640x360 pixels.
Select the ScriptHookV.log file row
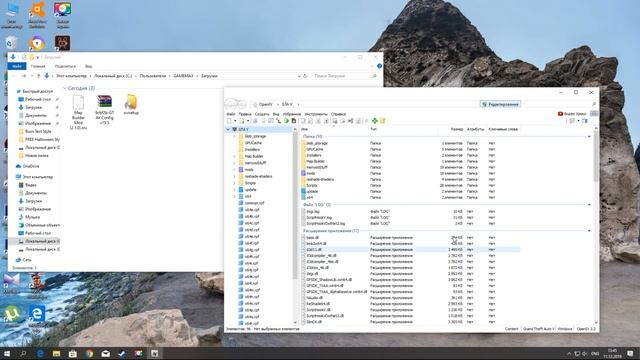[410, 218]
